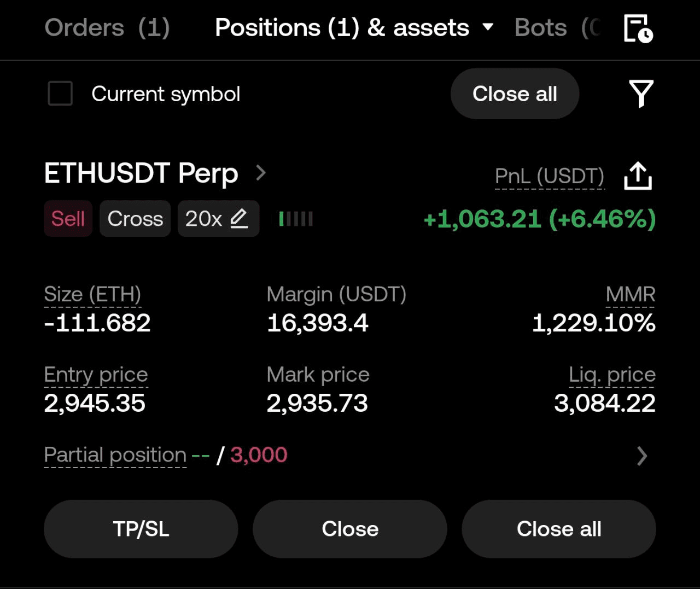Edit the 20x leverage pencil icon
700x589 pixels.
[x=239, y=219]
